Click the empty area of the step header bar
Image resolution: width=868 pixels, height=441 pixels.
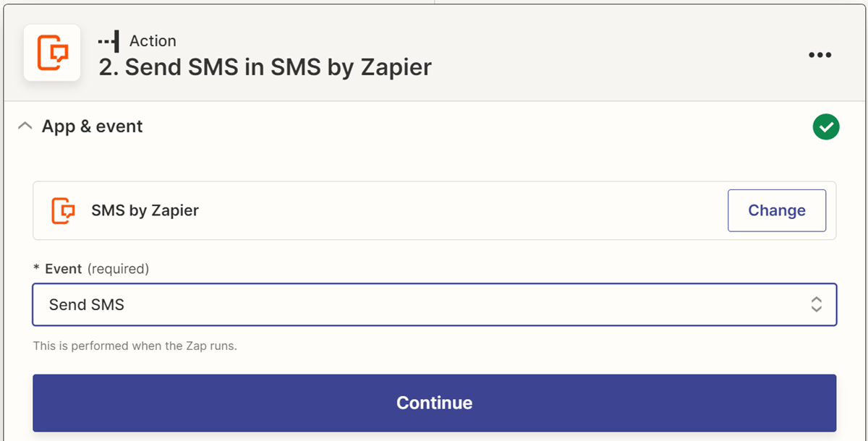click(615, 54)
